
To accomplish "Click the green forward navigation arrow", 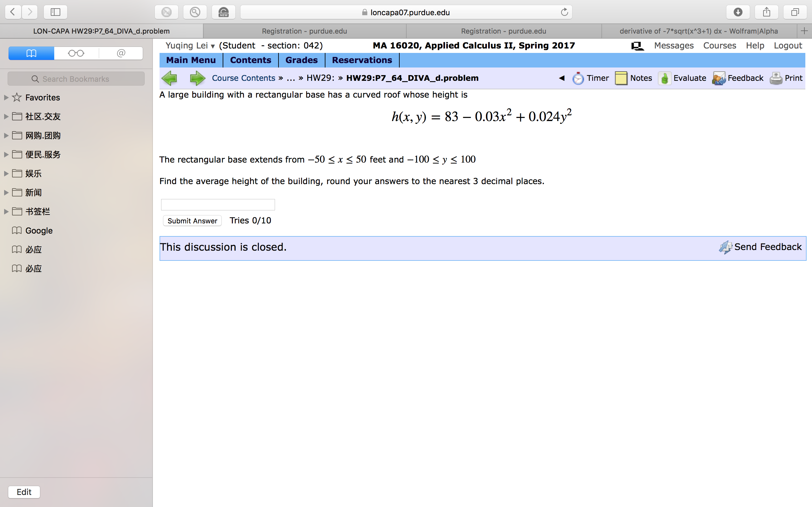I will point(197,78).
